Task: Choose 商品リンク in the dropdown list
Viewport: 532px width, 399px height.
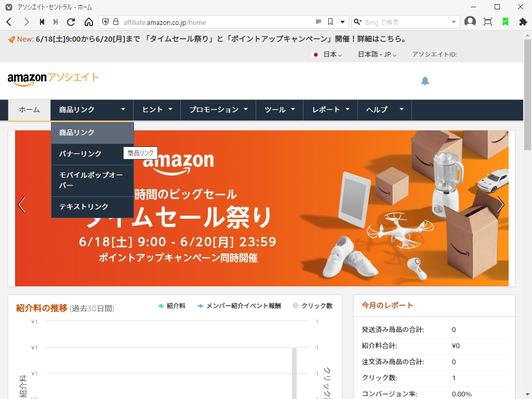Action: point(92,132)
